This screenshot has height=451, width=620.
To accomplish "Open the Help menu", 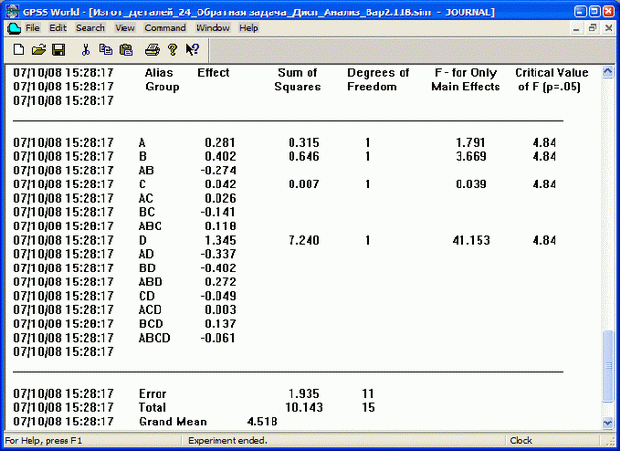I will click(248, 28).
